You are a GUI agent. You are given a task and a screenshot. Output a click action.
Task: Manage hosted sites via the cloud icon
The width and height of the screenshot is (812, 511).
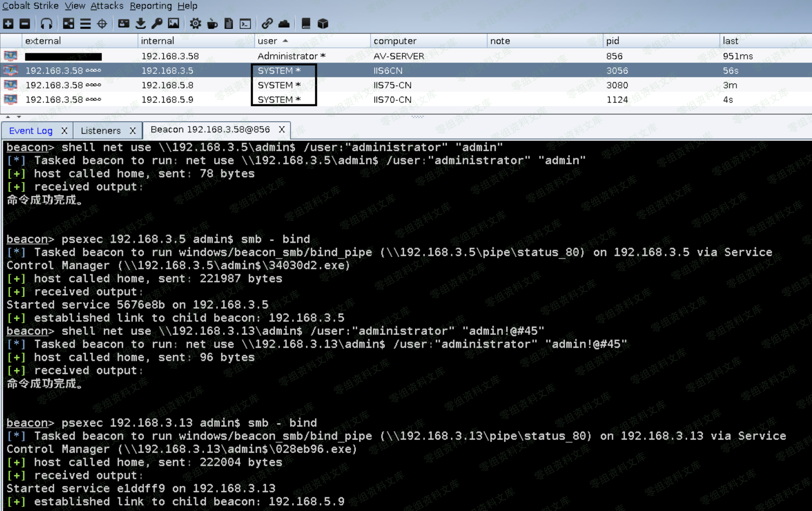pyautogui.click(x=284, y=24)
